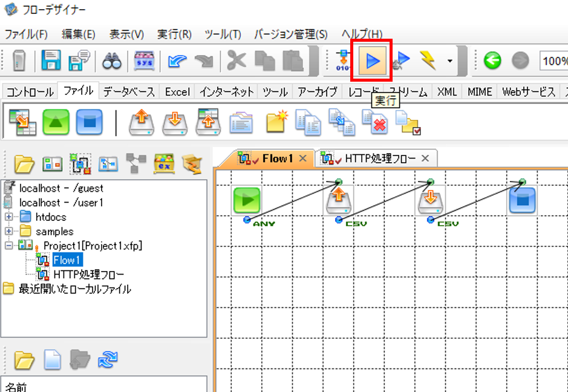568x392 pixels.
Task: Select the ファイル component tab
Action: coord(78,91)
